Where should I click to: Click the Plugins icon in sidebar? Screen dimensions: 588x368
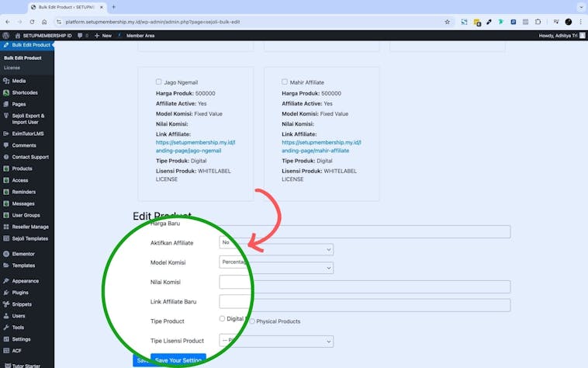pos(6,293)
